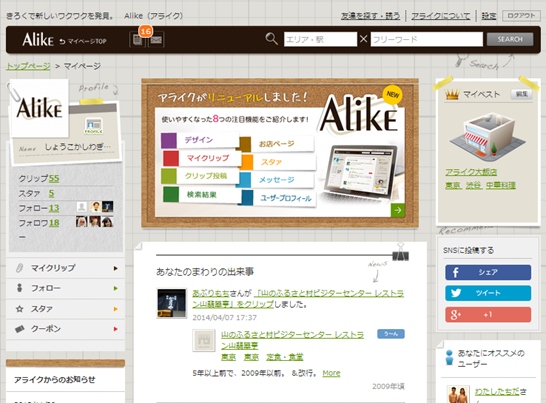
Task: Click the red arrow on クーポン row
Action: click(x=115, y=329)
